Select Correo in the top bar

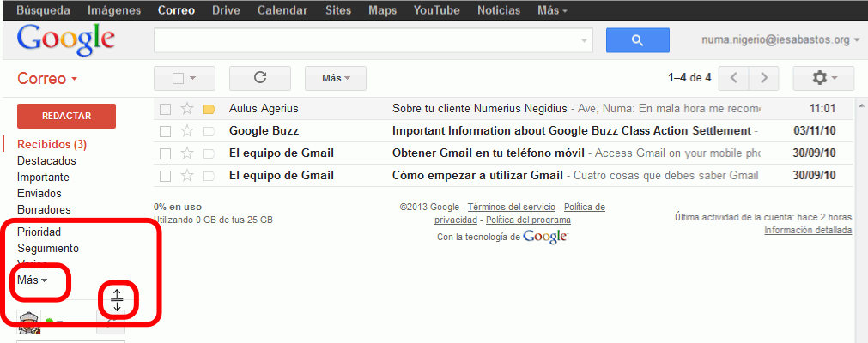tap(176, 10)
